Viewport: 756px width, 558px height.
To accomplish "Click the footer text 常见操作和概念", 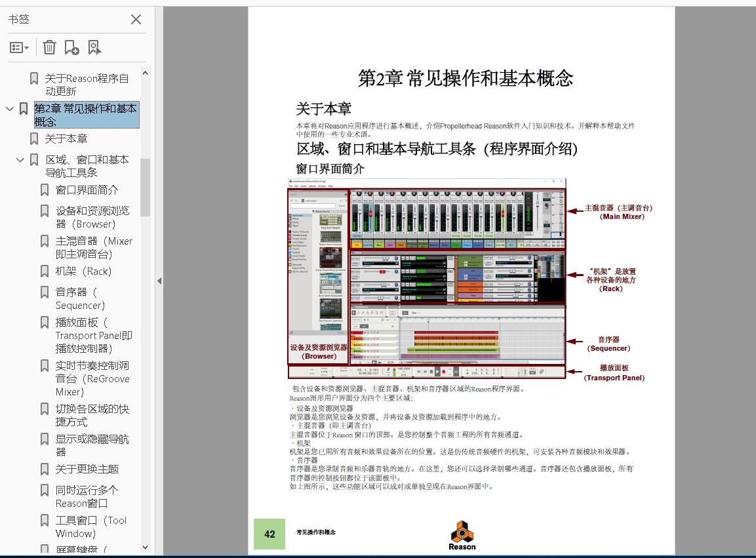I will (316, 532).
